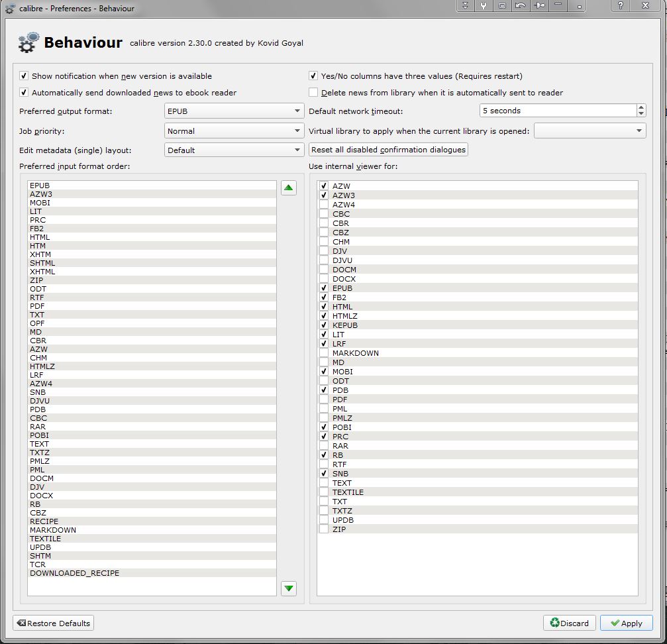667x644 pixels.
Task: Move selected format up with green arrow
Action: [x=288, y=188]
